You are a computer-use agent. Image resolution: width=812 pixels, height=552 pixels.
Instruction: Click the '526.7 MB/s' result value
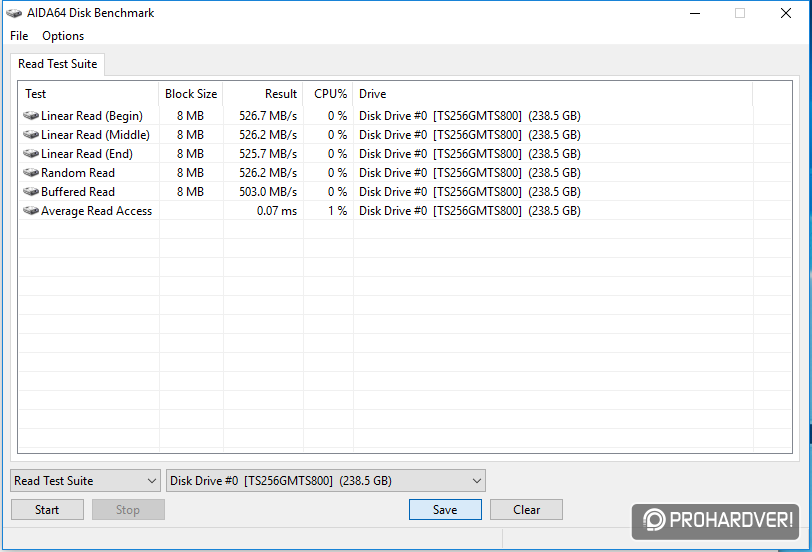268,116
